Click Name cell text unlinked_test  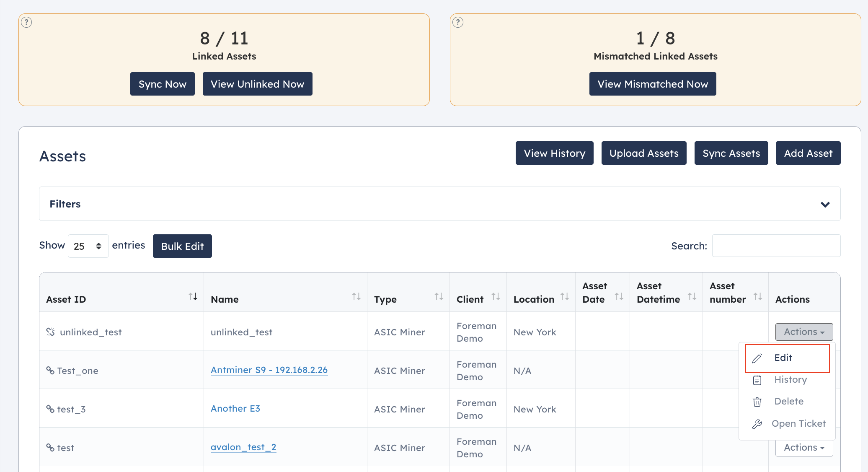pos(241,332)
